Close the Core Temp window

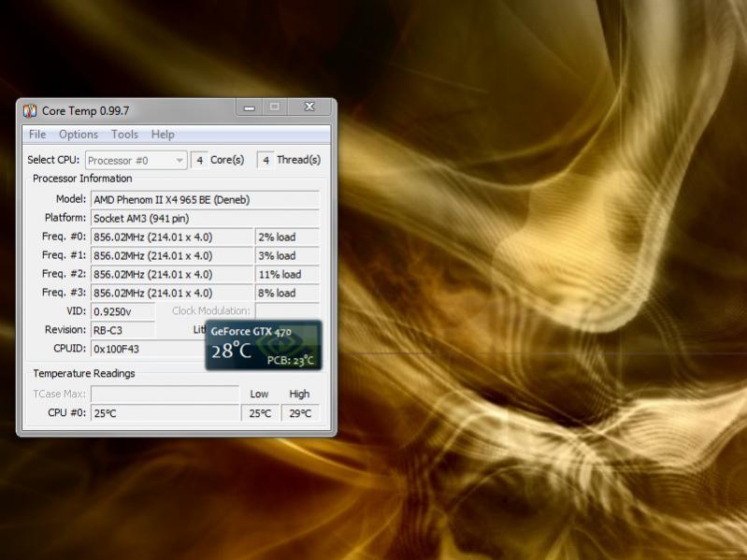309,108
